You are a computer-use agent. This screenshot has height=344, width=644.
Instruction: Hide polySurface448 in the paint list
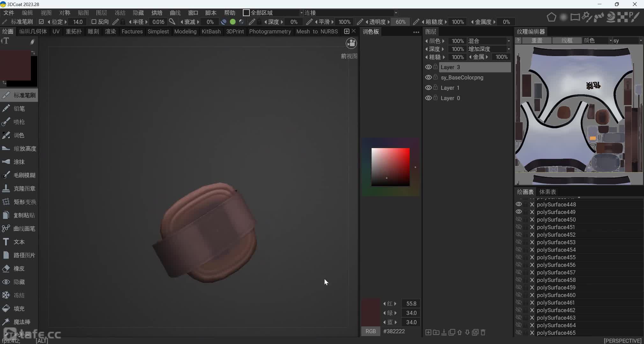[x=519, y=204]
